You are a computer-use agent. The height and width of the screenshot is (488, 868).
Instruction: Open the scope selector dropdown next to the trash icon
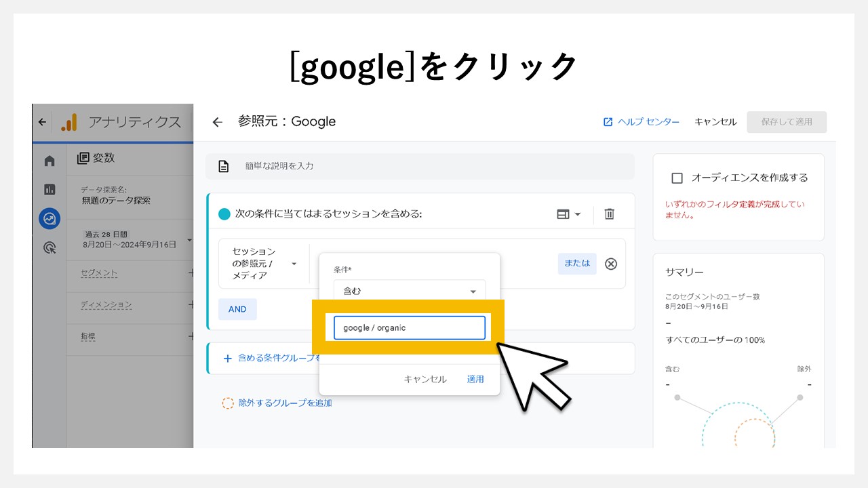[570, 213]
